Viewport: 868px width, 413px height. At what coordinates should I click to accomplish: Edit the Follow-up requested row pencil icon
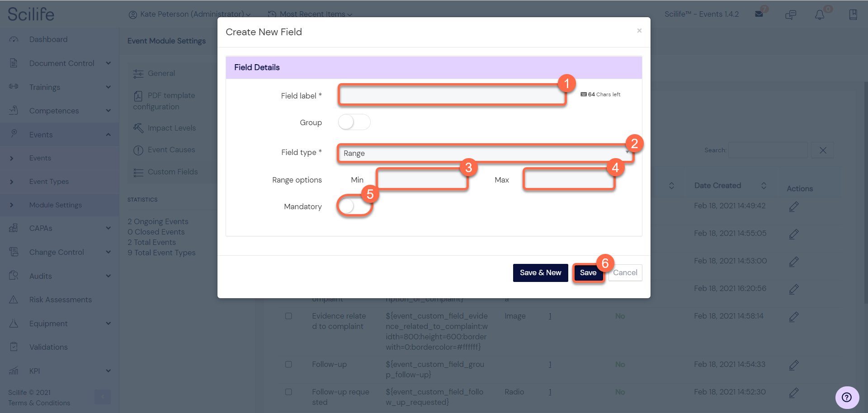794,393
